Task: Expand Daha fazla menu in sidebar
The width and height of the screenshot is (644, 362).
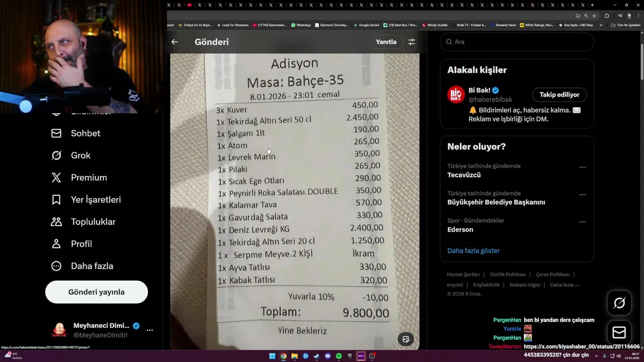Action: point(83,266)
